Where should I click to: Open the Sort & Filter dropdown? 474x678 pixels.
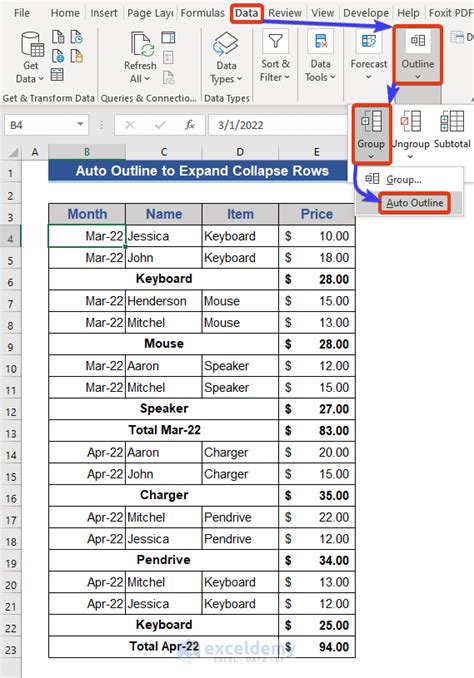(275, 57)
